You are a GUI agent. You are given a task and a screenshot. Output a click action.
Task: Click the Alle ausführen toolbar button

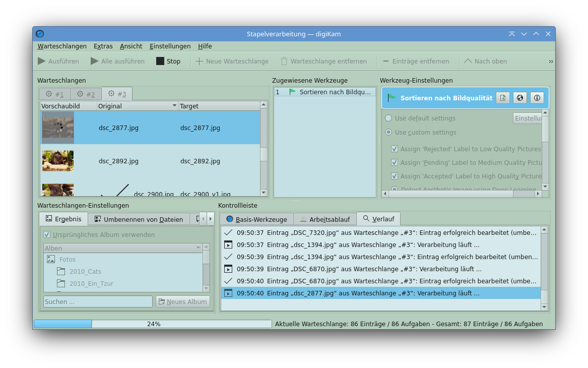(117, 61)
